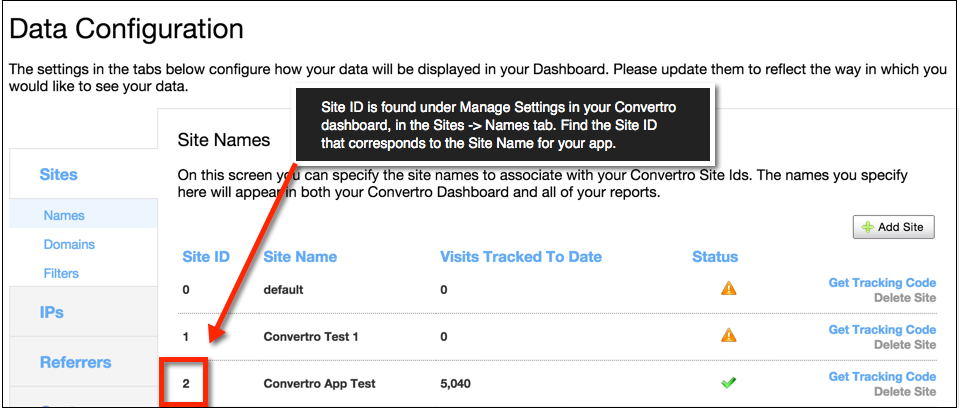959x408 pixels.
Task: Sort by the Site ID column header
Action: (x=206, y=257)
